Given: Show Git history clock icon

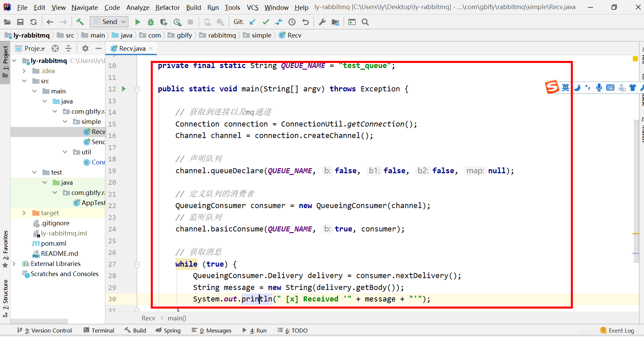Looking at the screenshot, I should click(292, 22).
